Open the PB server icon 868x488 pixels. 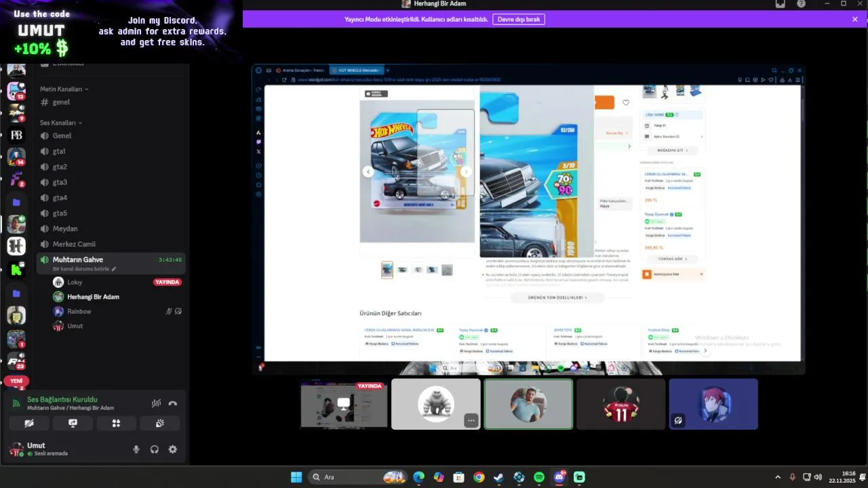(x=16, y=135)
